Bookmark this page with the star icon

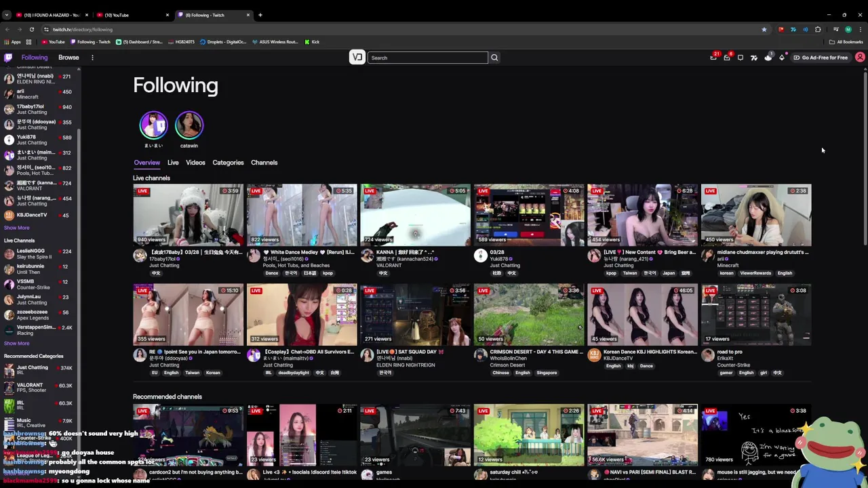click(764, 29)
